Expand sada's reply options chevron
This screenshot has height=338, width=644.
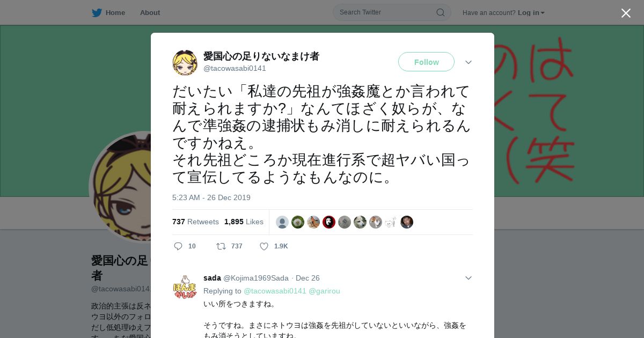pos(469,278)
